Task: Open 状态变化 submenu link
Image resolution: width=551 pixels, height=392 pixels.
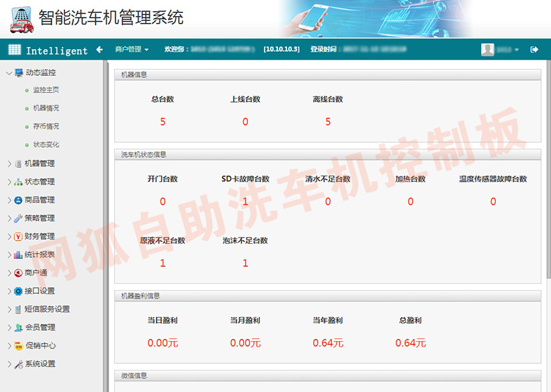Action: [46, 144]
